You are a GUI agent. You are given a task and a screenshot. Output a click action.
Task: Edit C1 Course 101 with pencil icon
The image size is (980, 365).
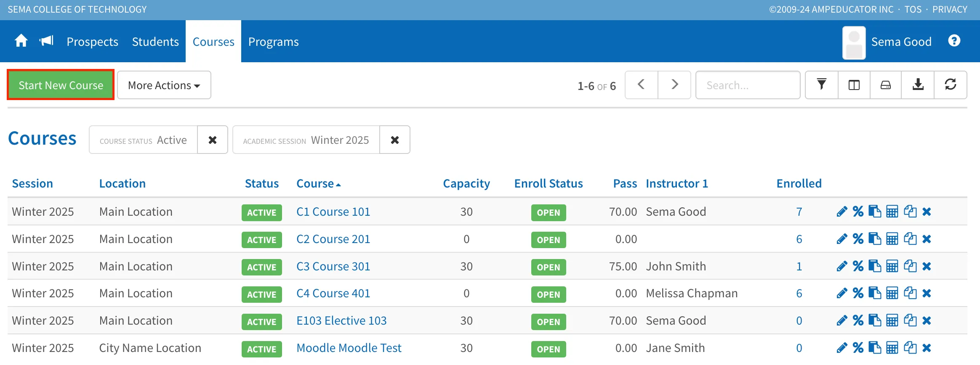pos(842,212)
